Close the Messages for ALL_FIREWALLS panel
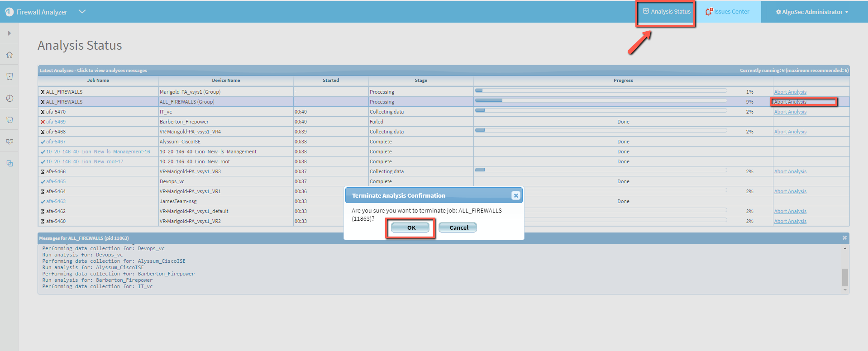Viewport: 868px width, 351px height. coord(844,238)
